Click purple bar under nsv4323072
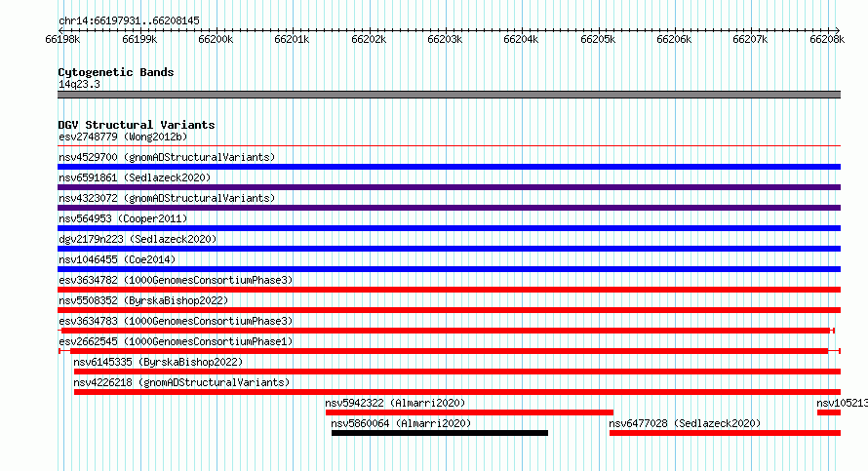The height and width of the screenshot is (471, 868). click(449, 208)
